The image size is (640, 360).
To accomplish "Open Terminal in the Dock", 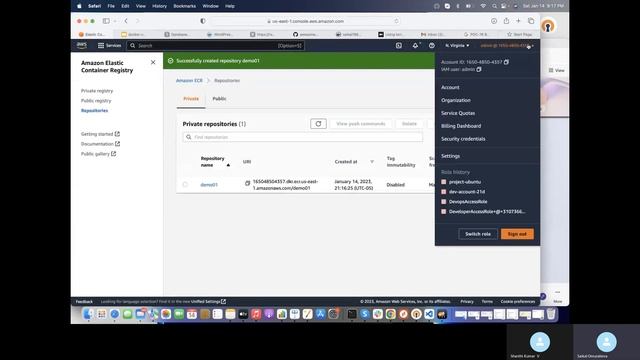I will (352, 314).
